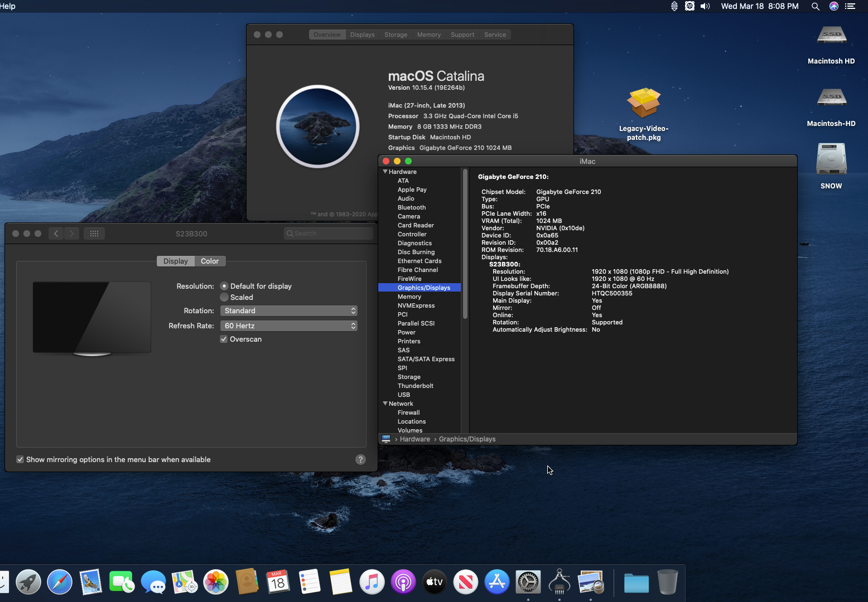Go back in the System Preferences window
This screenshot has width=868, height=602.
coord(56,234)
